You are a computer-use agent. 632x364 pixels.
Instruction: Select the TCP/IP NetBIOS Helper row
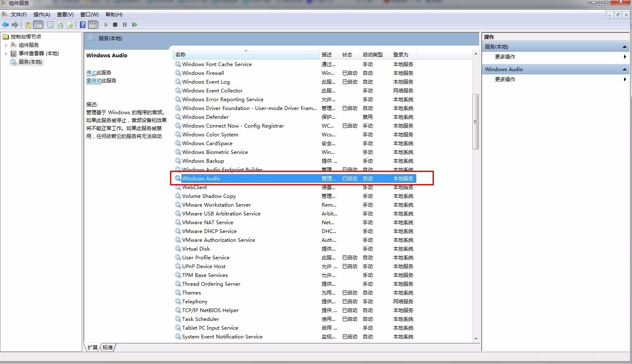294,310
